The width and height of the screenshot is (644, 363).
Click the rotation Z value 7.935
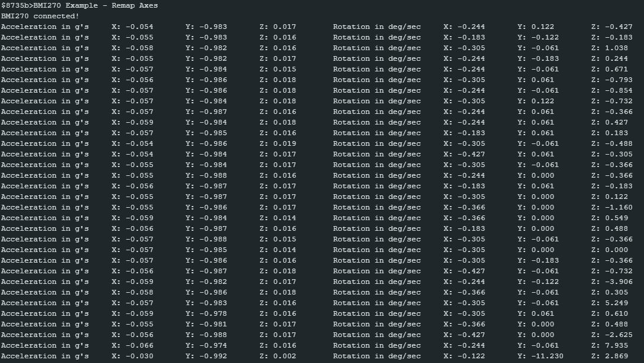(617, 345)
